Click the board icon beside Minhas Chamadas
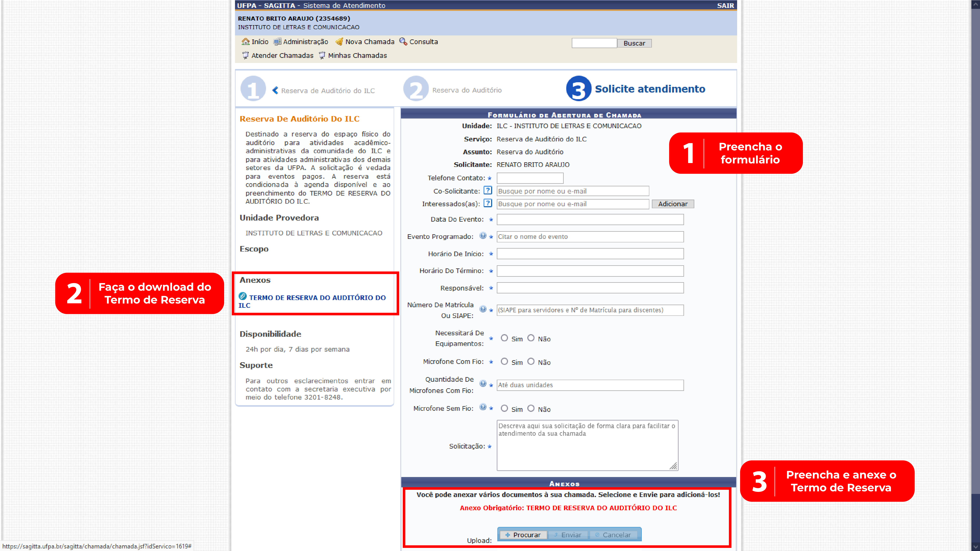 [322, 55]
